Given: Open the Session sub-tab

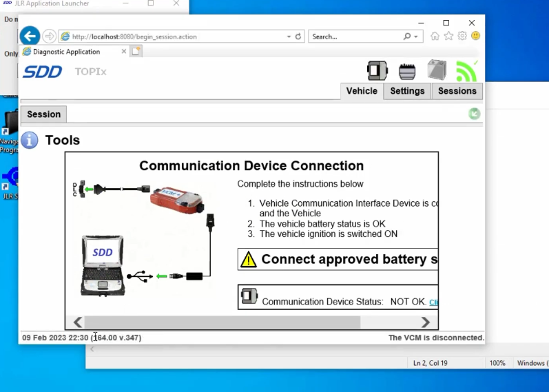Looking at the screenshot, I should click(x=44, y=114).
